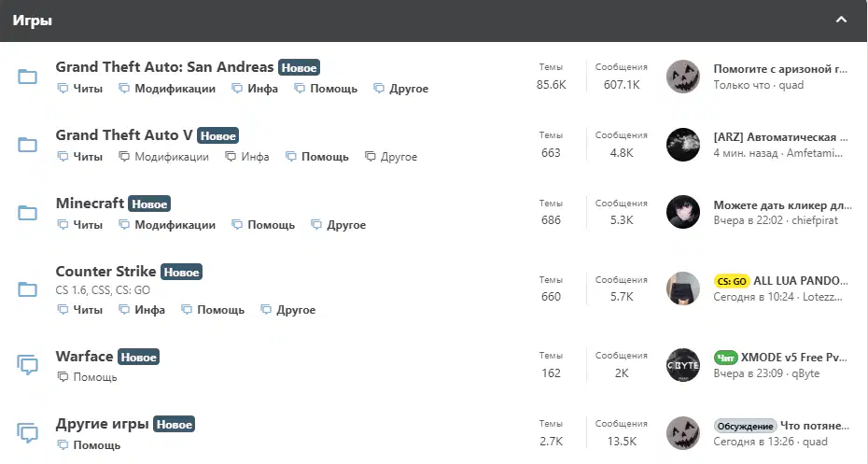
Task: Open the Counter Strike folder icon
Action: click(x=27, y=289)
